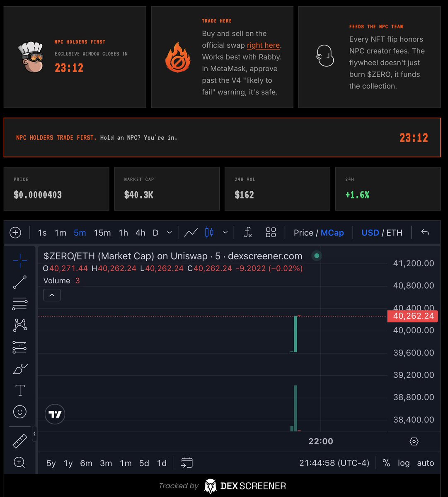Click the Volume indicator label

tap(57, 281)
